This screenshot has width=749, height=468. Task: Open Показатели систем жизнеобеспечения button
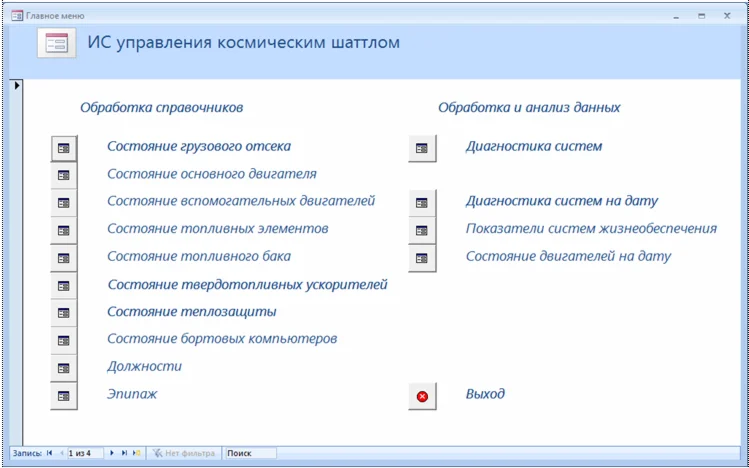(x=422, y=231)
